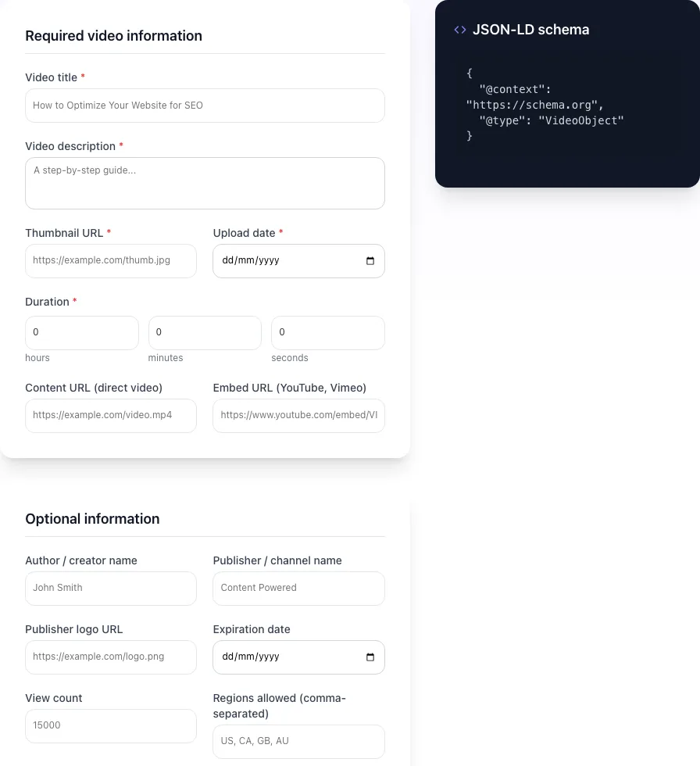Click the "@type": "VideoObject" code line

[551, 120]
